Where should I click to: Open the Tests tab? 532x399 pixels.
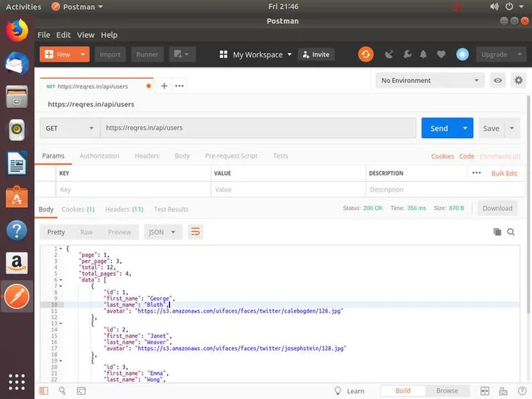click(281, 156)
